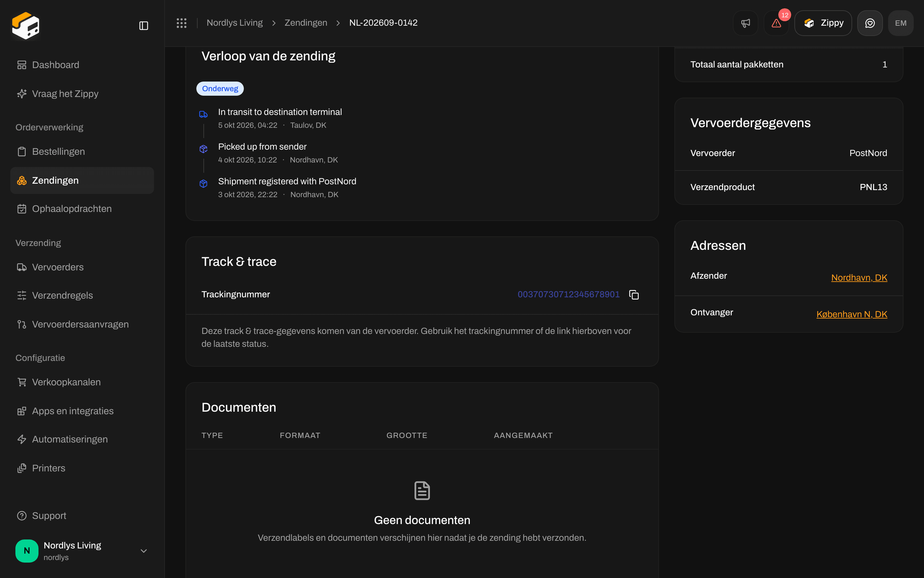Expand the Nordlys Living account switcher chevron
Viewport: 924px width, 578px height.
point(143,551)
